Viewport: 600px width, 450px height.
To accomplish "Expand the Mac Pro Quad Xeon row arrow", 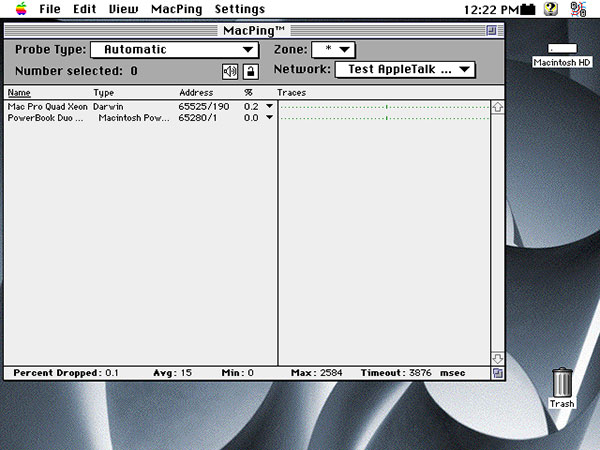I will (x=269, y=106).
